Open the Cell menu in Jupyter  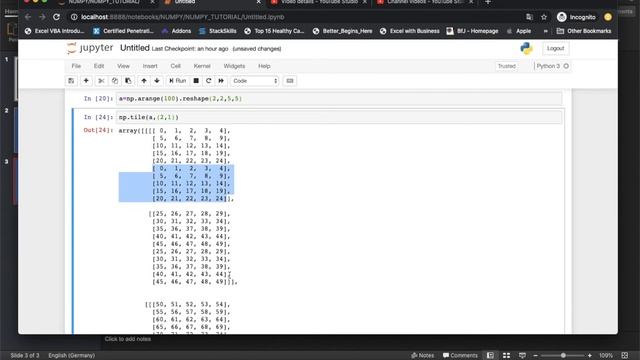coord(176,66)
